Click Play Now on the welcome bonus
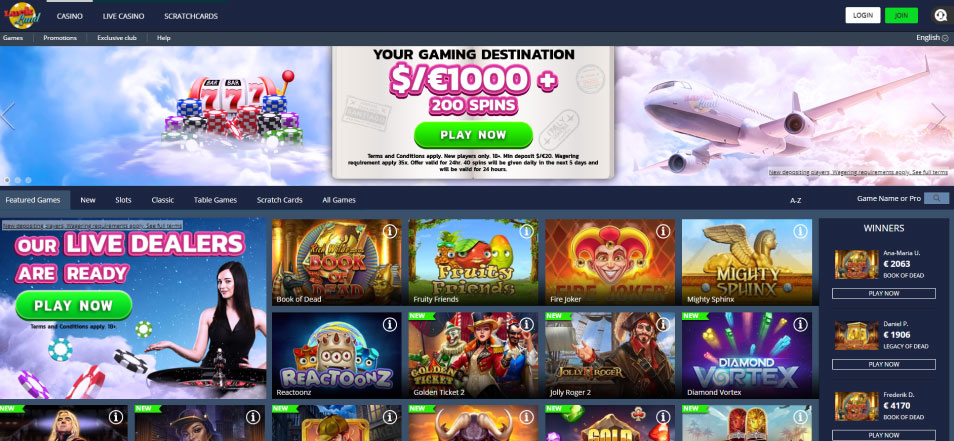954x441 pixels. click(x=473, y=135)
